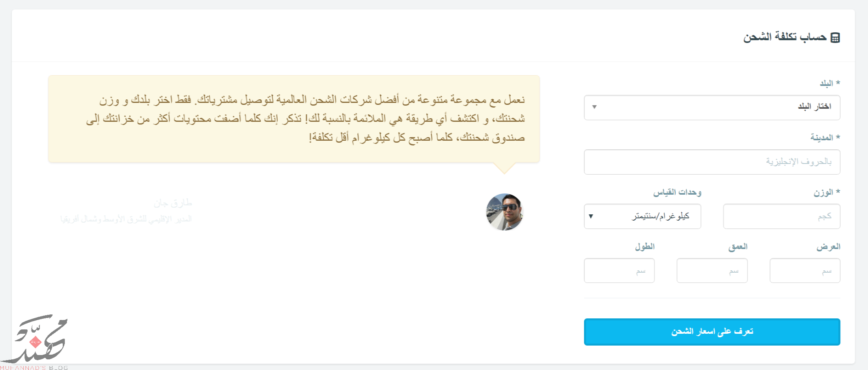Click the faded name طارق جان
The image size is (868, 370).
pos(173,203)
